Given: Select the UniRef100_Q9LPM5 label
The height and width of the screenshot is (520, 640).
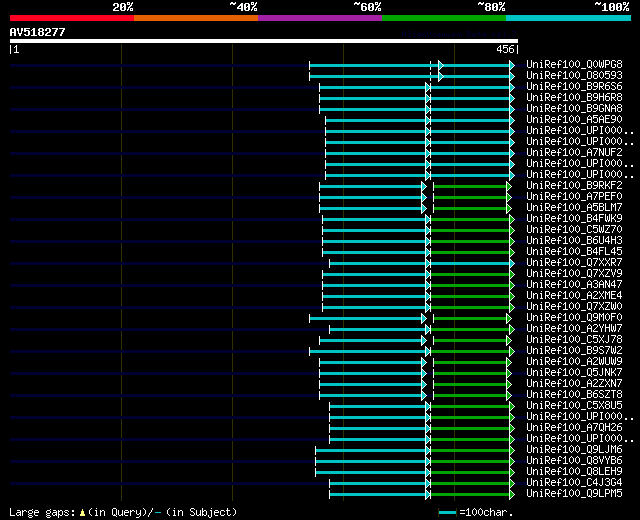Looking at the screenshot, I should [x=574, y=494].
